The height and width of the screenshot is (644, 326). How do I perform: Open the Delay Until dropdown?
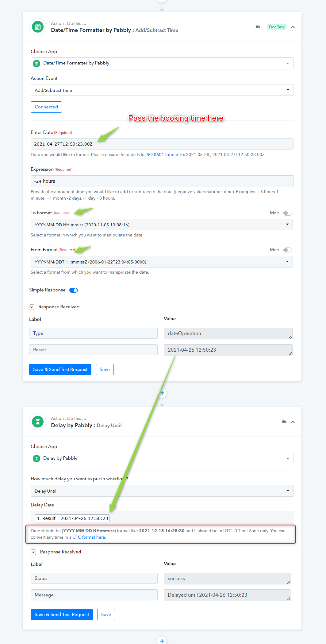(162, 491)
